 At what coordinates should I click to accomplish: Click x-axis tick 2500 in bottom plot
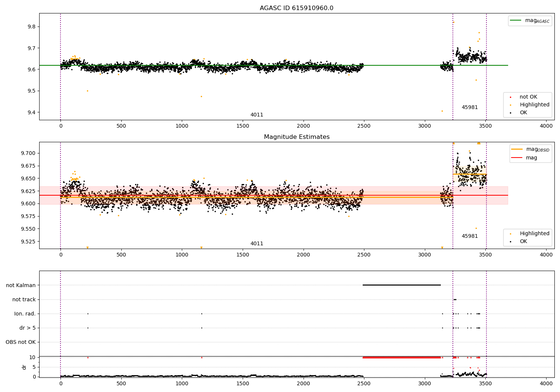pos(364,384)
